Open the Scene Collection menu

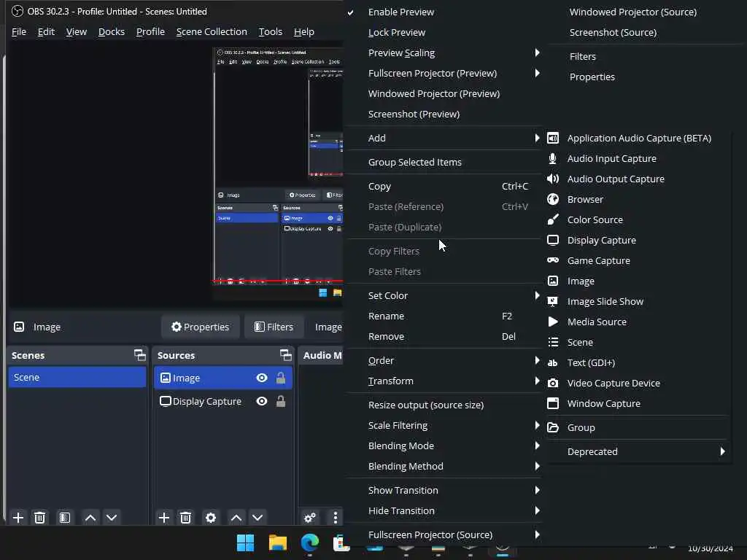pos(212,32)
